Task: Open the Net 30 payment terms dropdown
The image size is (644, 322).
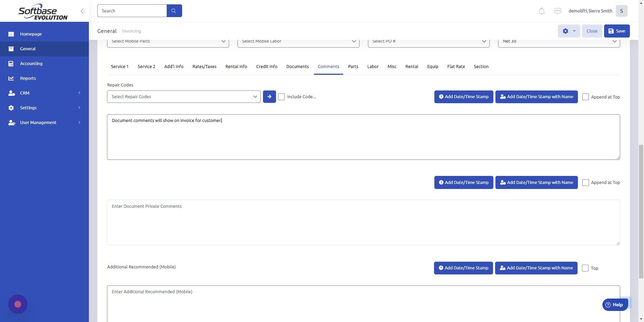Action: click(x=558, y=41)
